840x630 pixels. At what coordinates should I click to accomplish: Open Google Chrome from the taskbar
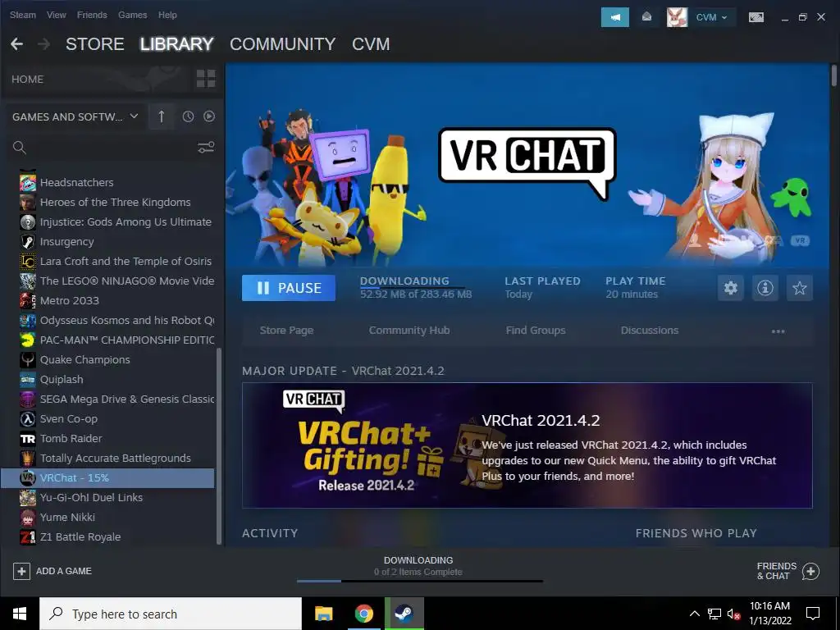pyautogui.click(x=363, y=614)
